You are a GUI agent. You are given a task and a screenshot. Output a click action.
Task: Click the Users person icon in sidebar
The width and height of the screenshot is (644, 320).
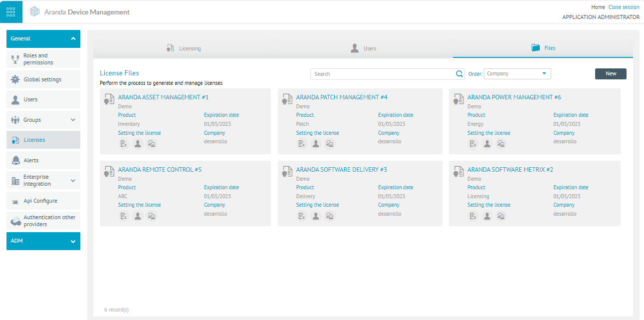click(15, 99)
